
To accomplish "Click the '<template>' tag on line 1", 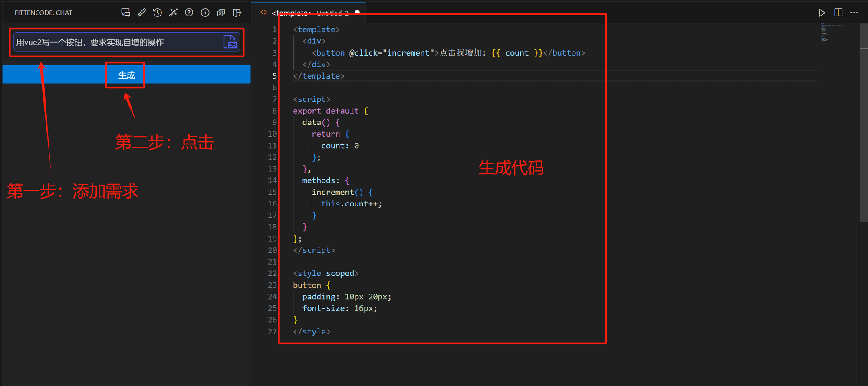I will coord(316,29).
